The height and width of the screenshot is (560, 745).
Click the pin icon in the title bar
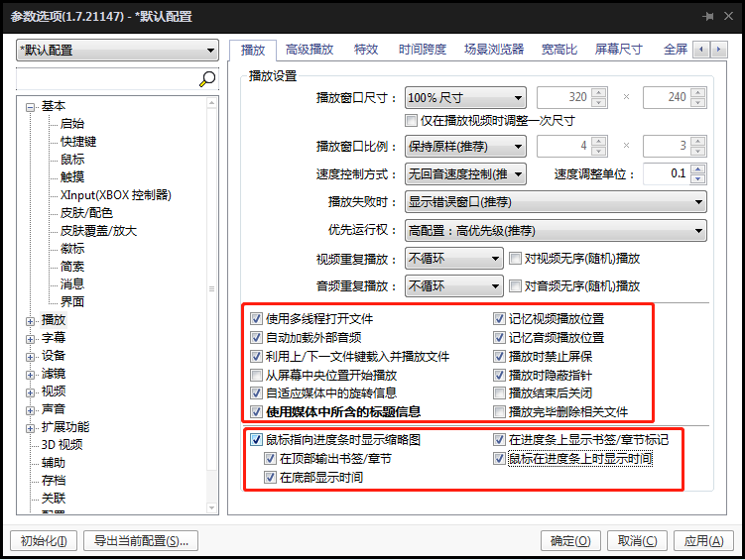[708, 17]
